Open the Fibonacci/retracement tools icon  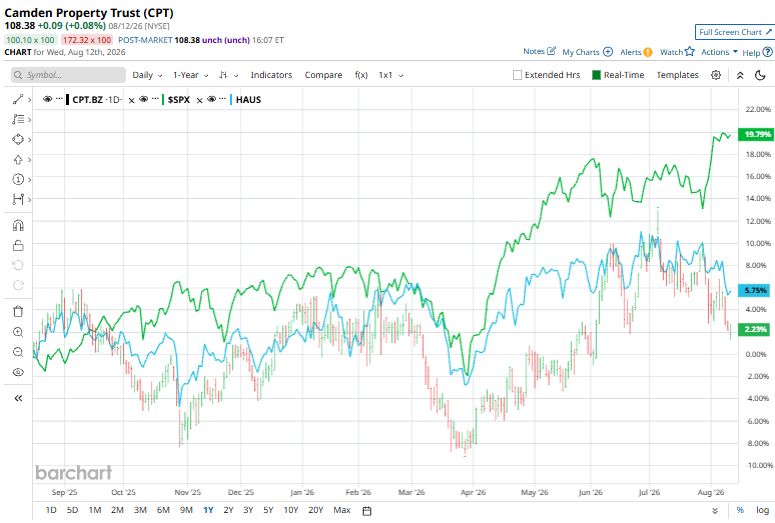click(x=18, y=119)
